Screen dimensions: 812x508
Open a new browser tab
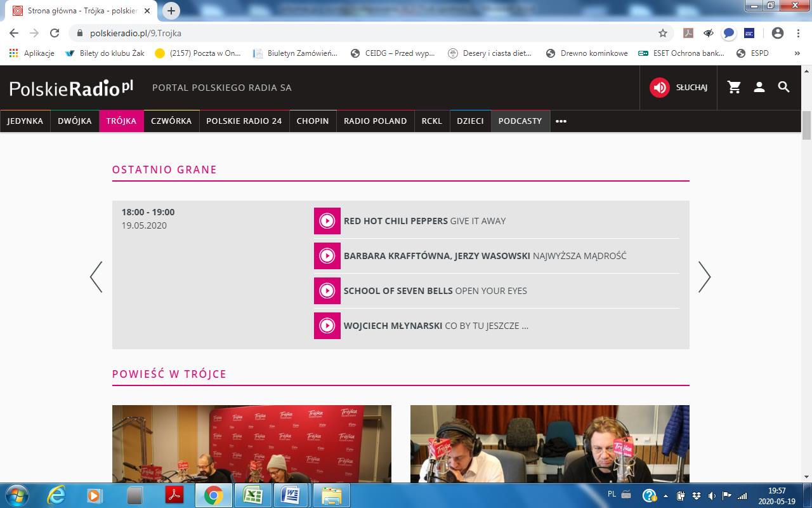[x=171, y=11]
